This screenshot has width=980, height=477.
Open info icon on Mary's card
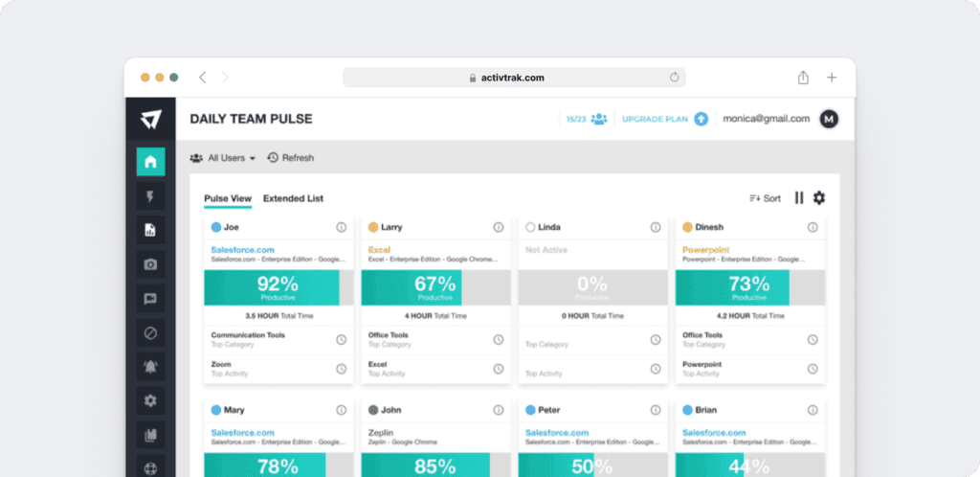[342, 410]
